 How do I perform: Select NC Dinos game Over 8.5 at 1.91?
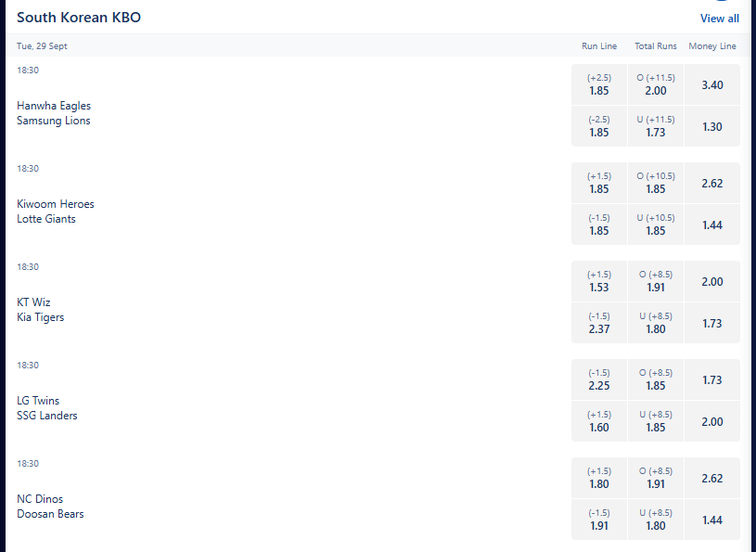[655, 478]
